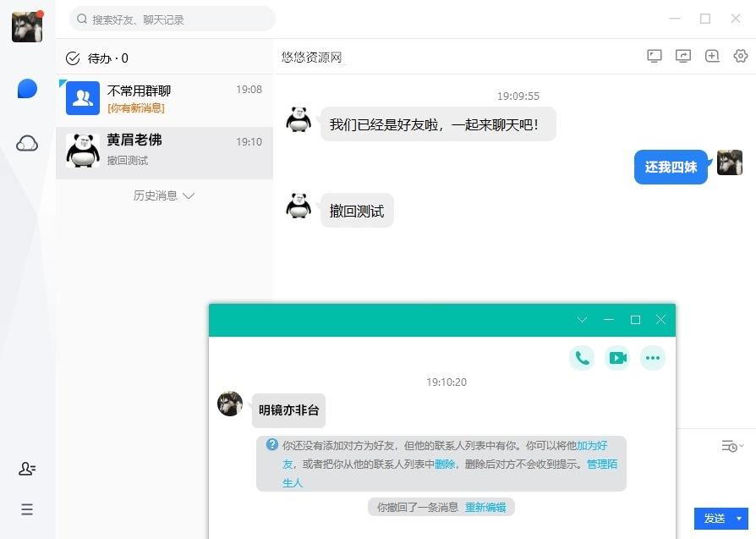Open the Messages tab in left sidebar

(x=27, y=89)
